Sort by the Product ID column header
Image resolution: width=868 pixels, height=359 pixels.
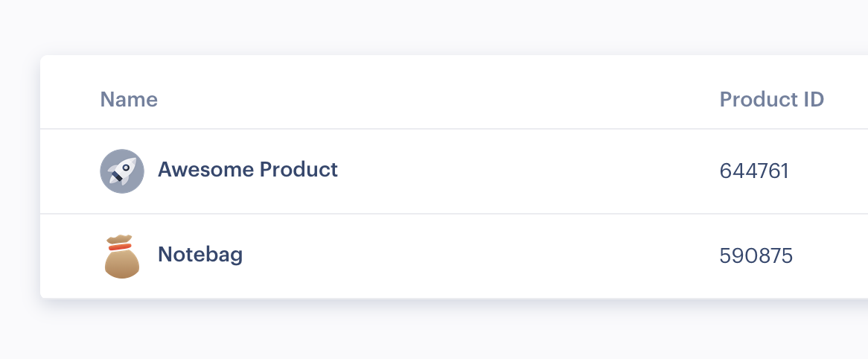[771, 99]
